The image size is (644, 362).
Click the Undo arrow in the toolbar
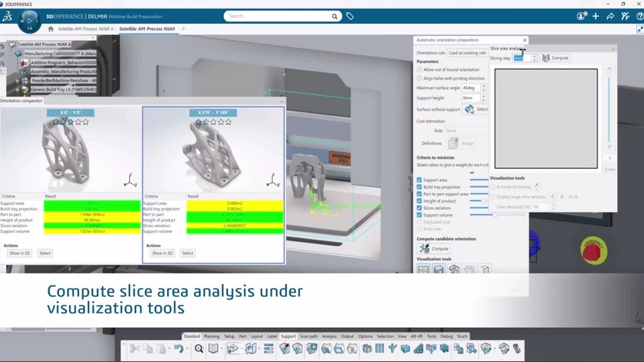point(178,349)
